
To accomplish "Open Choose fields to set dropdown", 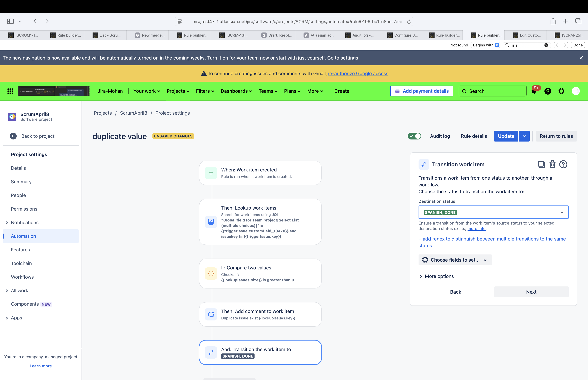I will coord(455,260).
